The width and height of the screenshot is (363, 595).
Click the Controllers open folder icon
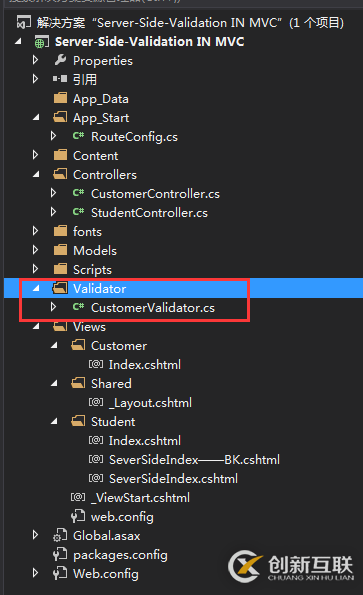(60, 174)
